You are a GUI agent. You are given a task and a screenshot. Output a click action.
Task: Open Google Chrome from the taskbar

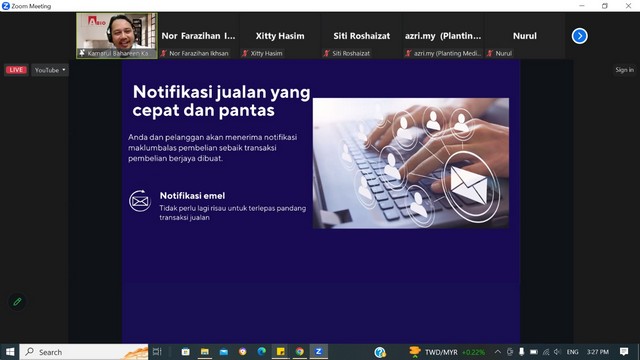pos(300,351)
